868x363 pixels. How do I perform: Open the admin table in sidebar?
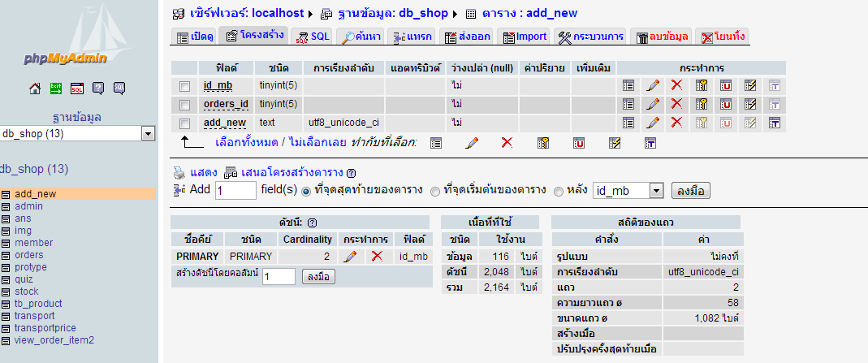(x=28, y=206)
